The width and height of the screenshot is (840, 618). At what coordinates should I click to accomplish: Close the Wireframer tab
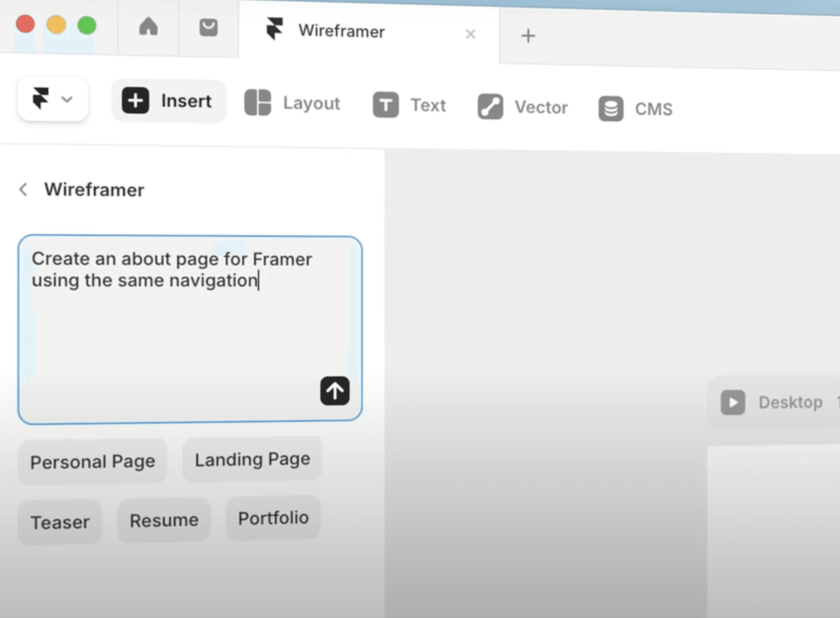[x=470, y=34]
